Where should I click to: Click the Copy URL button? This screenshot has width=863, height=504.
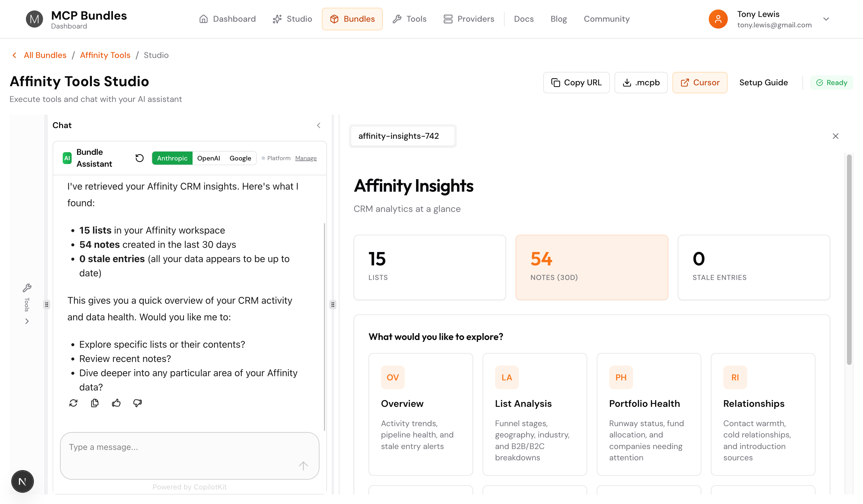[x=576, y=83]
